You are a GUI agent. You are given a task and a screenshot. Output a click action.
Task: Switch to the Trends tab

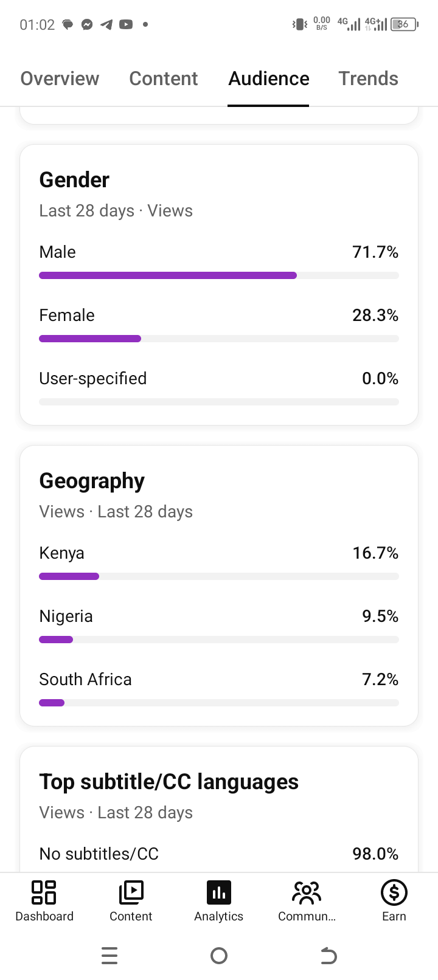(x=369, y=78)
